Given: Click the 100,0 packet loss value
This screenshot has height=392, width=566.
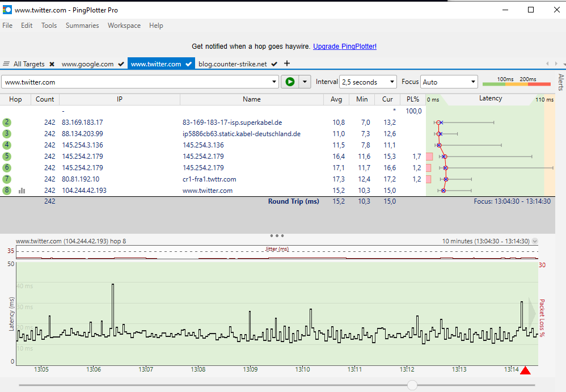Looking at the screenshot, I should pos(413,111).
